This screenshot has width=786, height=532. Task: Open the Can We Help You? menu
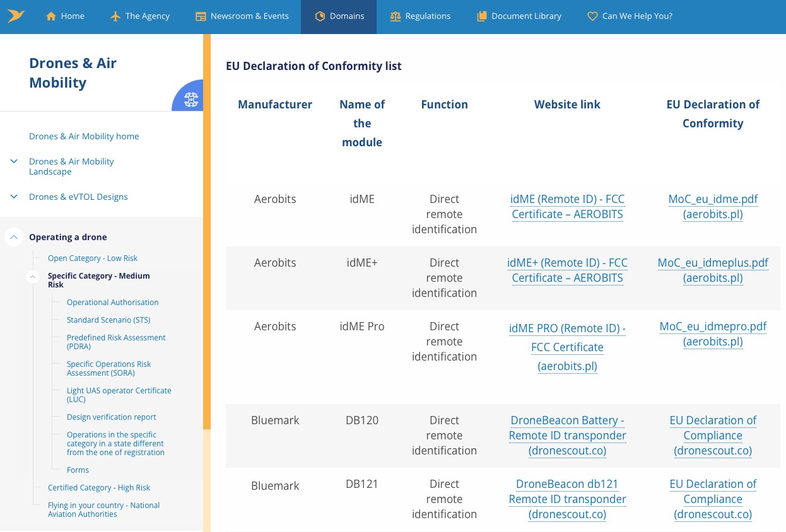point(630,16)
